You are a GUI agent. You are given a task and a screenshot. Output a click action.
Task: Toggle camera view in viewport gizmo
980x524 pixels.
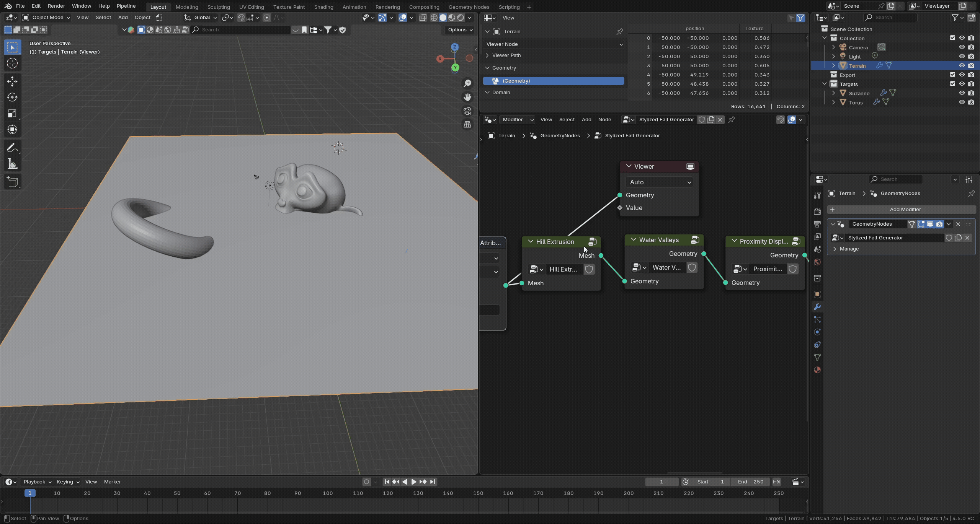point(467,111)
